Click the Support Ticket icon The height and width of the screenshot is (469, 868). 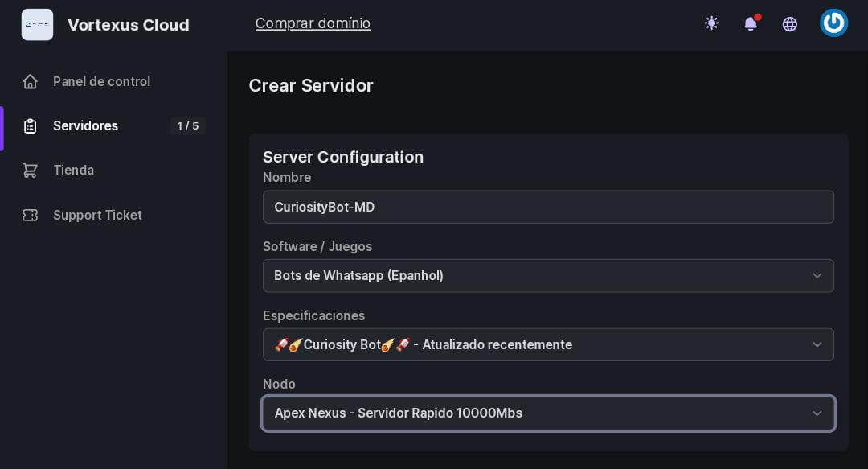(31, 215)
